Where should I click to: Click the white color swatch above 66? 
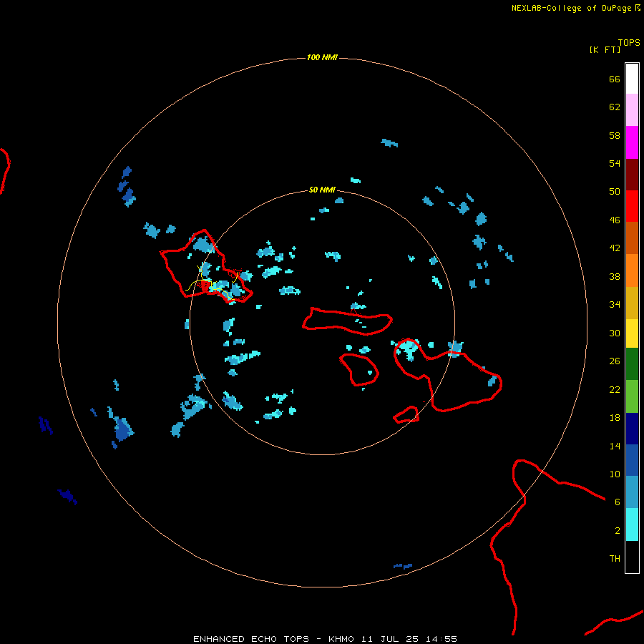632,79
